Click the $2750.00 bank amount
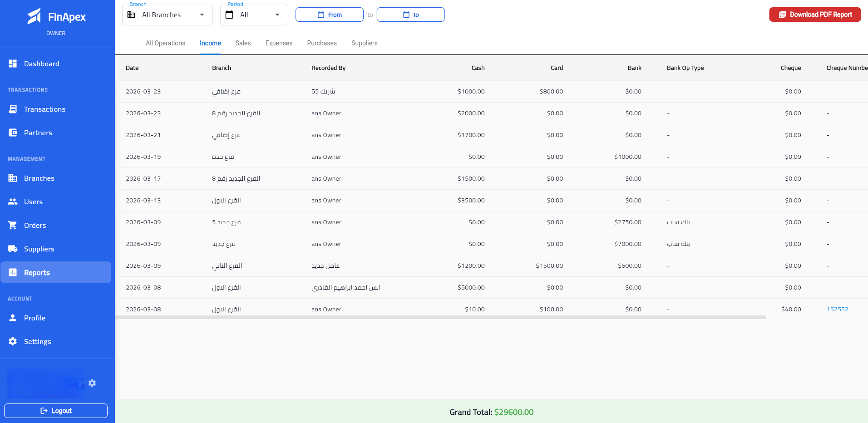 tap(627, 222)
